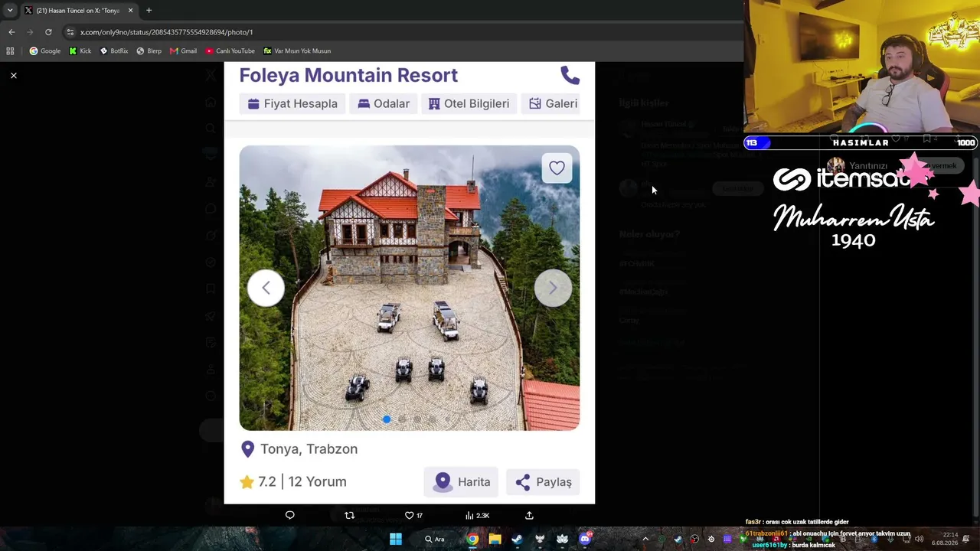Screen dimensions: 980x551
Task: Reload the current page
Action: click(x=48, y=32)
